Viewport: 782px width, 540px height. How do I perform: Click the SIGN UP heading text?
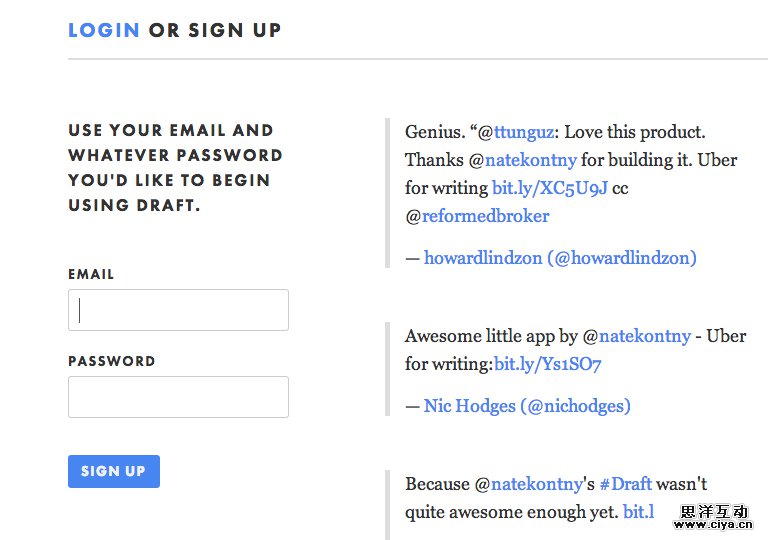click(235, 30)
